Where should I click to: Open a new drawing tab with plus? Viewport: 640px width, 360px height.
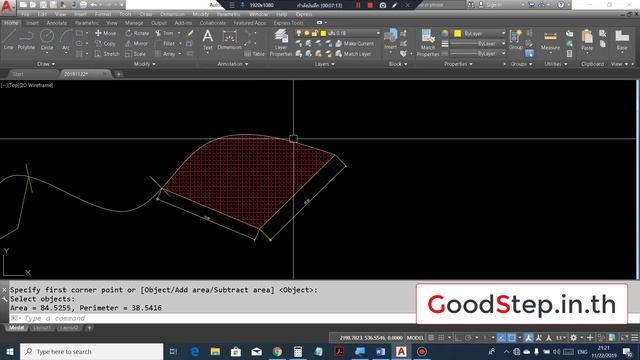coord(118,74)
